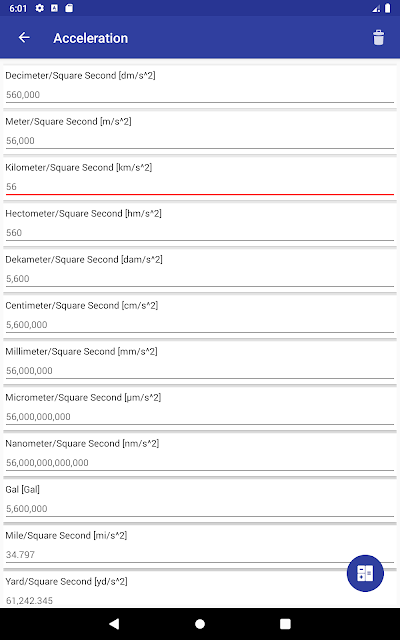Open the floating calculator button
The image size is (400, 640).
pos(365,573)
